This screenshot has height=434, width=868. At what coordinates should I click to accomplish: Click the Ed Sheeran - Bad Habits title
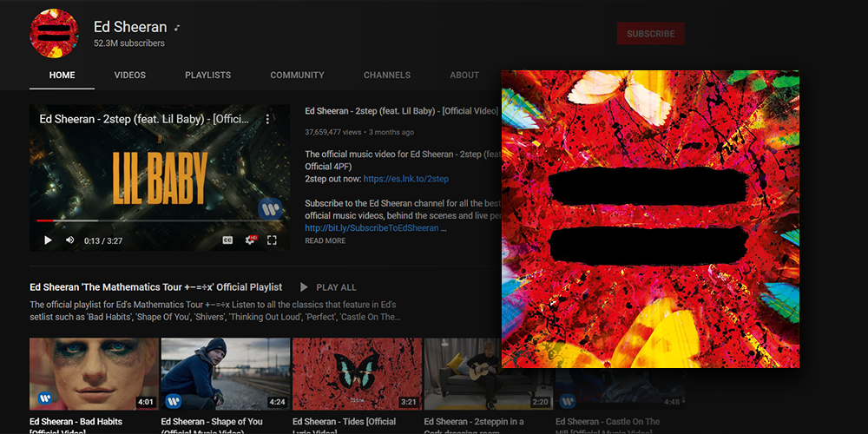click(76, 426)
